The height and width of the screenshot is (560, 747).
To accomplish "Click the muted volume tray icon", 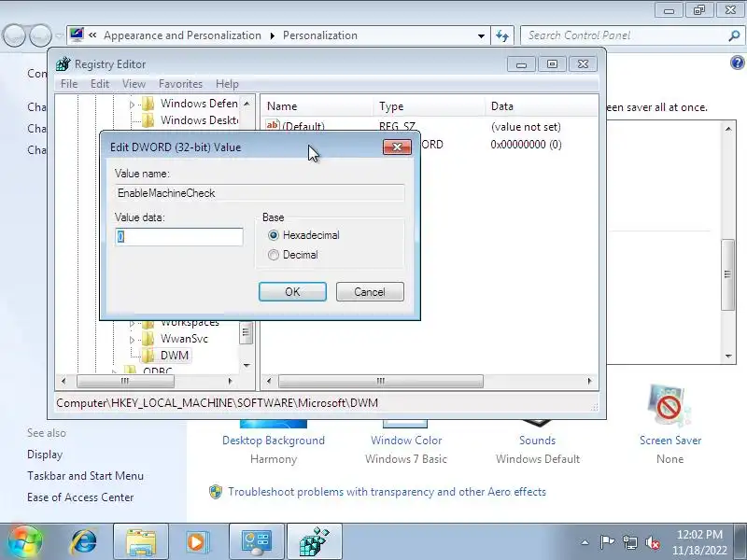I will 652,542.
